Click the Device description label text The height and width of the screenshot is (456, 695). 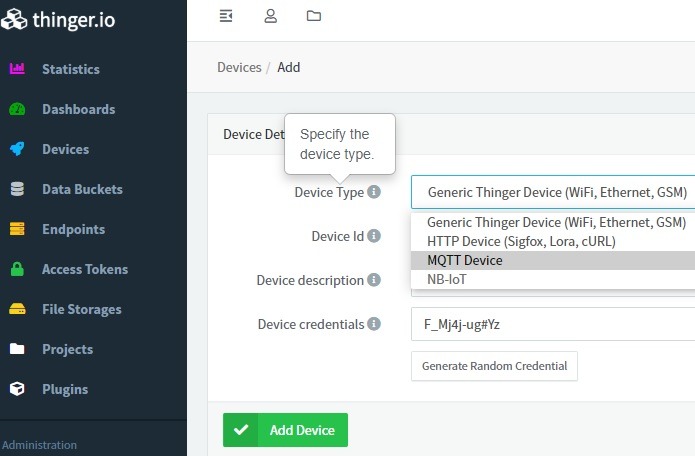pyautogui.click(x=310, y=280)
